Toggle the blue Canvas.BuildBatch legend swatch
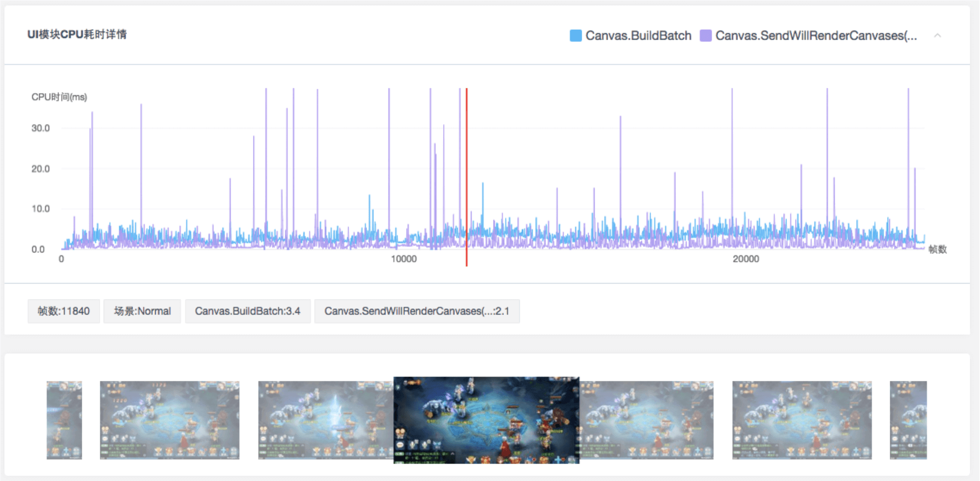The height and width of the screenshot is (481, 980). click(576, 36)
